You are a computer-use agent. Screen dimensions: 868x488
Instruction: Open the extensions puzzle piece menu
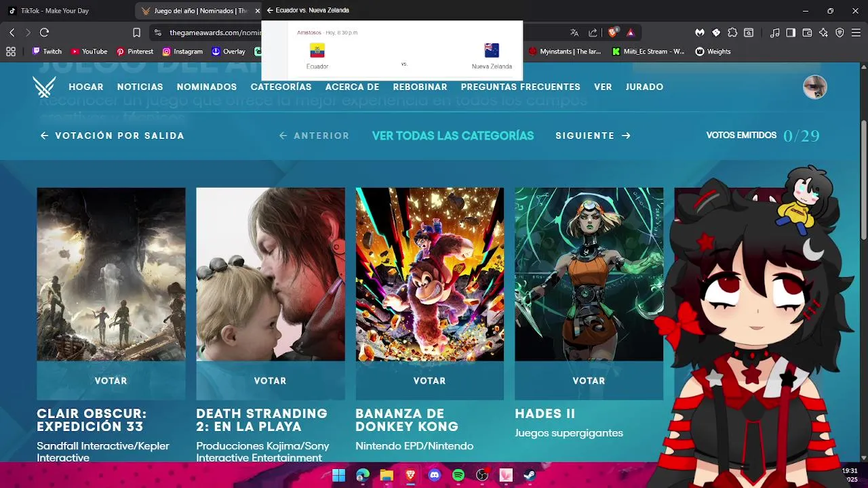(x=732, y=33)
